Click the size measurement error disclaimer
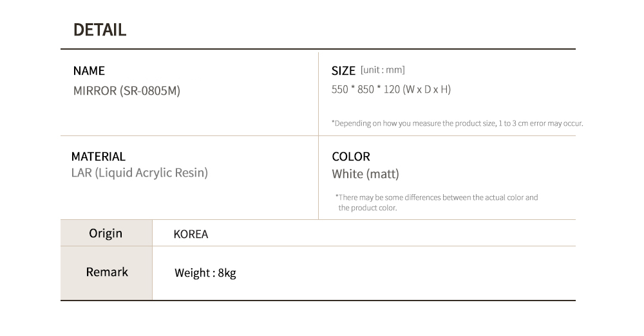Viewport: 644px width, 336px height. pos(457,123)
